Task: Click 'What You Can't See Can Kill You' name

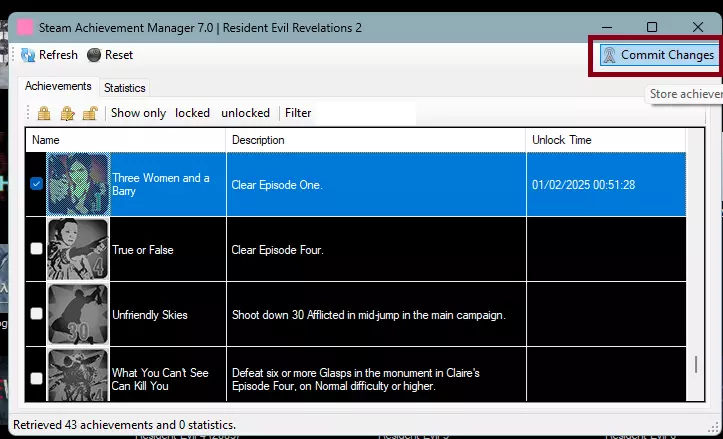Action: pyautogui.click(x=160, y=379)
